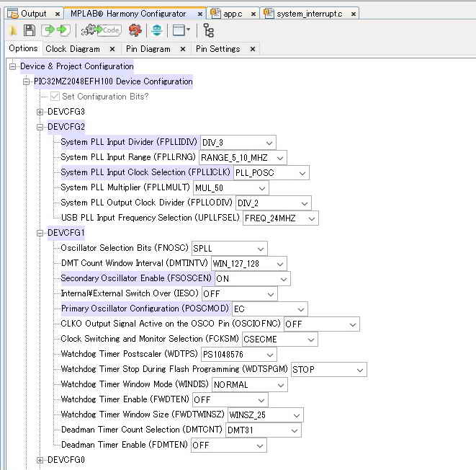The height and width of the screenshot is (470, 476).
Task: Open the FNOSC dropdown showing SPLL
Action: 229,249
